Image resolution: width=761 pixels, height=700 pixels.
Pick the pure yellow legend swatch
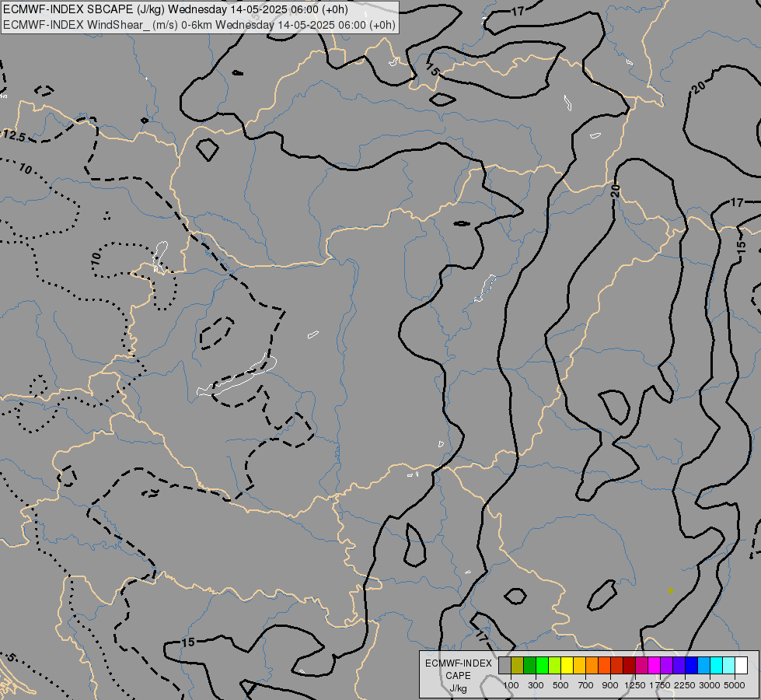(x=567, y=666)
